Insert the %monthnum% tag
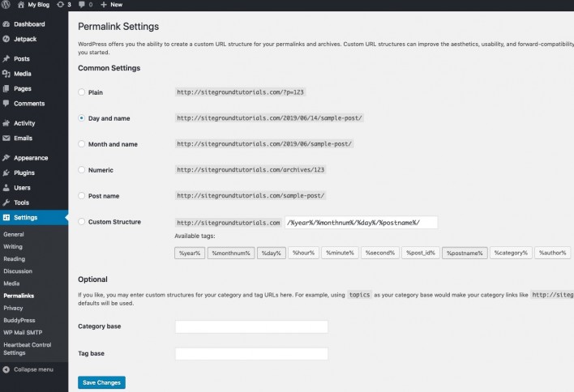This screenshot has height=392, width=574. coord(231,253)
